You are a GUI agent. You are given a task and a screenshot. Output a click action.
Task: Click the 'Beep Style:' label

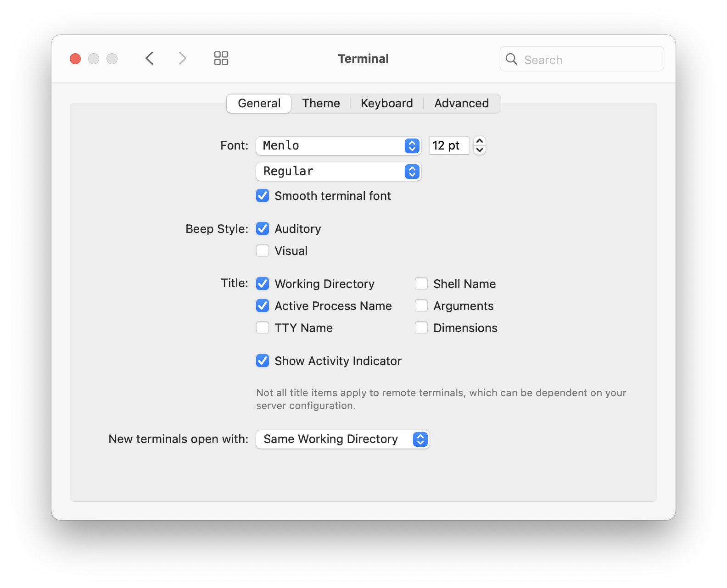pos(217,228)
